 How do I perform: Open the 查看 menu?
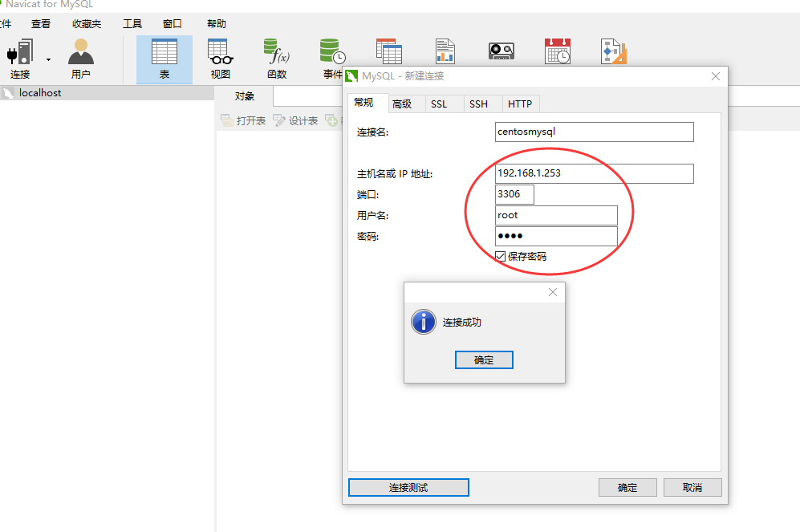tap(41, 24)
